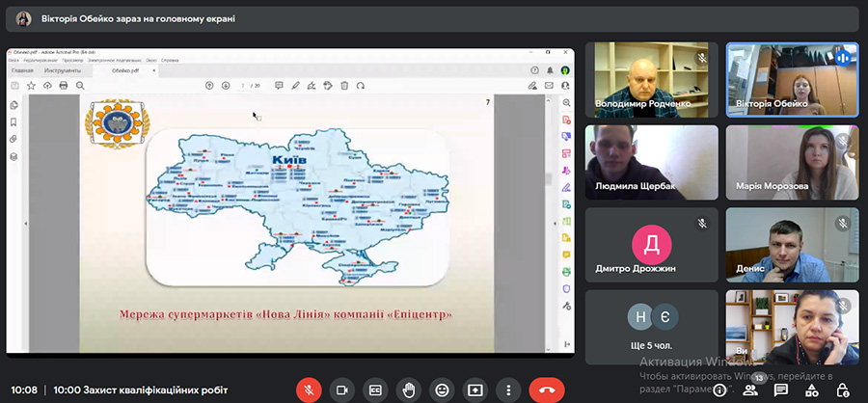The image size is (868, 403).
Task: Open Acrobat help question mark icon
Action: (534, 70)
